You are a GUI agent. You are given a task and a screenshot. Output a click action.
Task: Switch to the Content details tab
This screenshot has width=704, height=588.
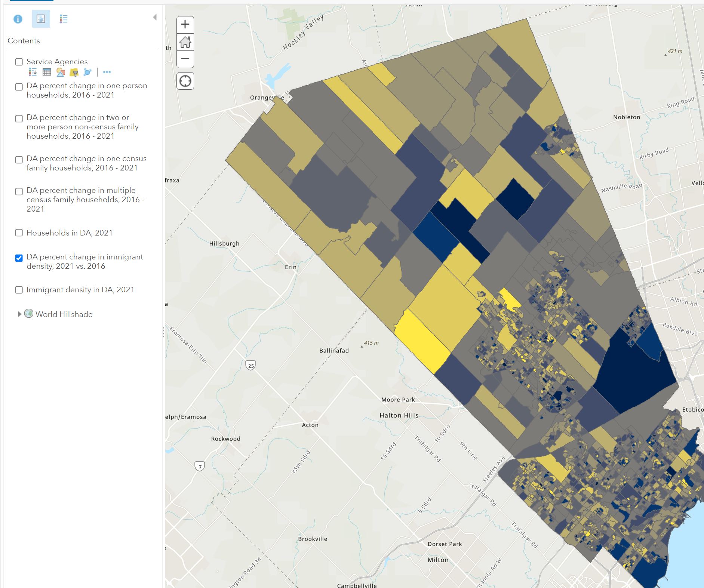[41, 19]
